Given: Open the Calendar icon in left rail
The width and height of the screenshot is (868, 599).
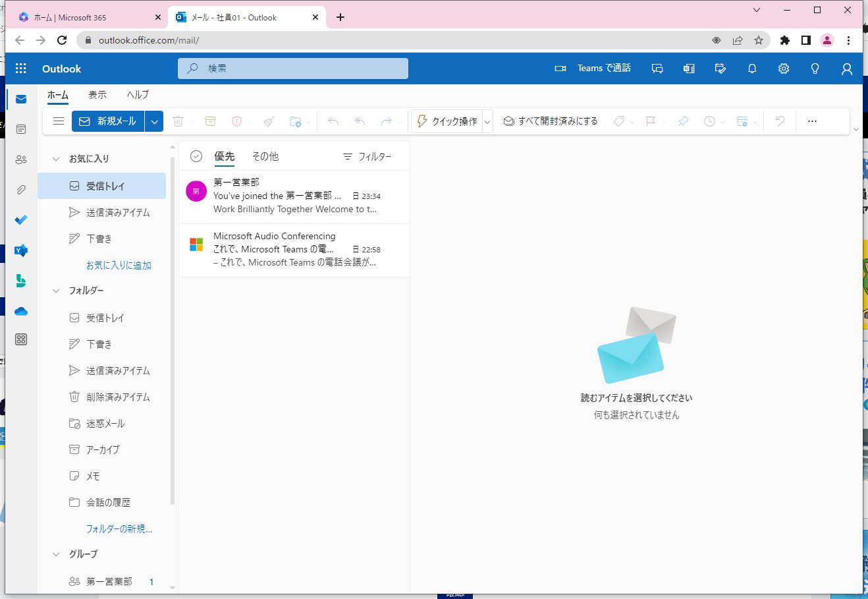Looking at the screenshot, I should pos(21,129).
